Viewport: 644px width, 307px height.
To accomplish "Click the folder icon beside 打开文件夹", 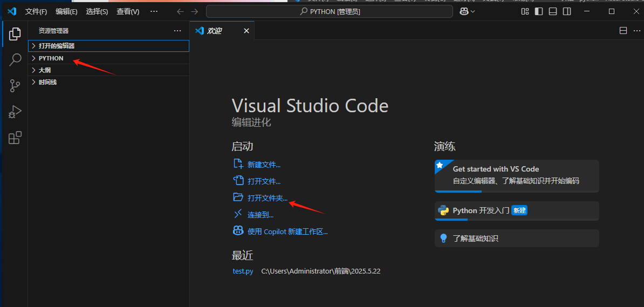I will (238, 197).
